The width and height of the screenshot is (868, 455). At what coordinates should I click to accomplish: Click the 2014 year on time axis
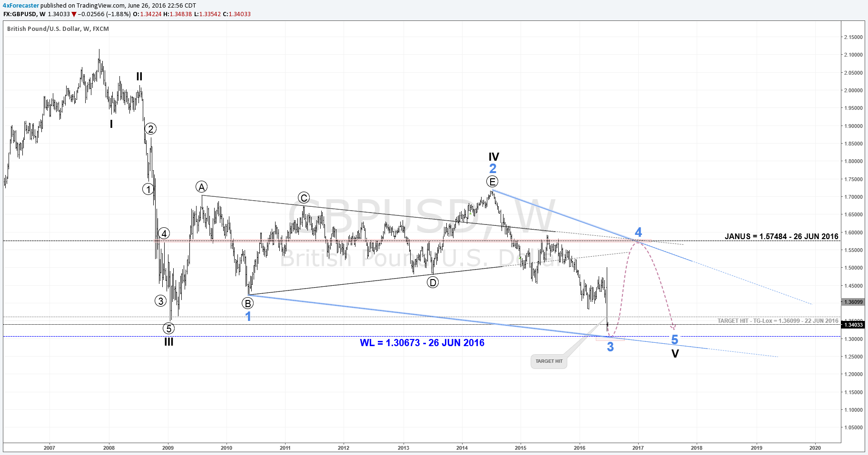462,448
